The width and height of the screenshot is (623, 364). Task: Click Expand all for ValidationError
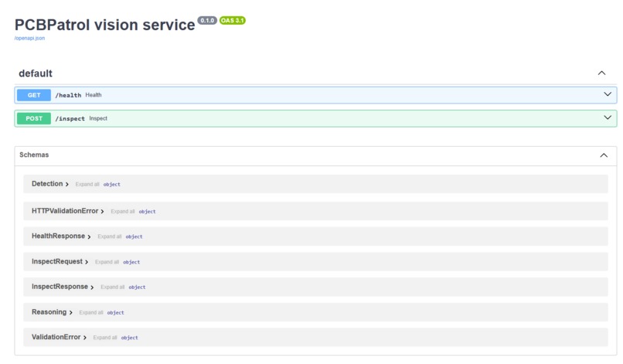tap(105, 338)
